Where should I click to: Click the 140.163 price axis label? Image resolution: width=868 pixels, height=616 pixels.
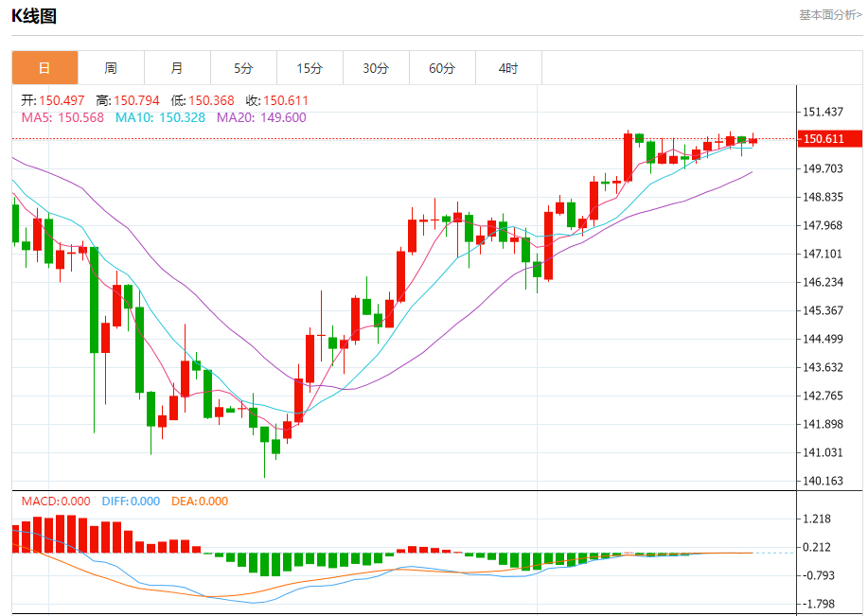pos(823,481)
